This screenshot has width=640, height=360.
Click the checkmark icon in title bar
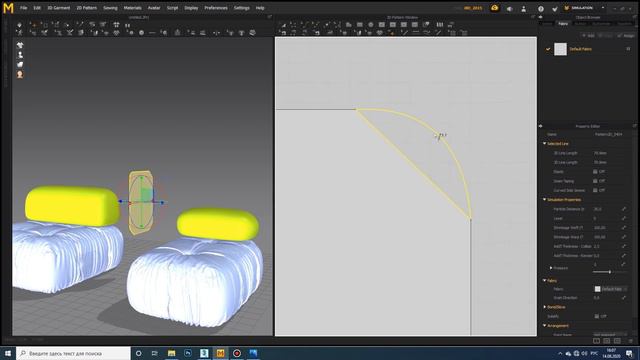(x=555, y=9)
